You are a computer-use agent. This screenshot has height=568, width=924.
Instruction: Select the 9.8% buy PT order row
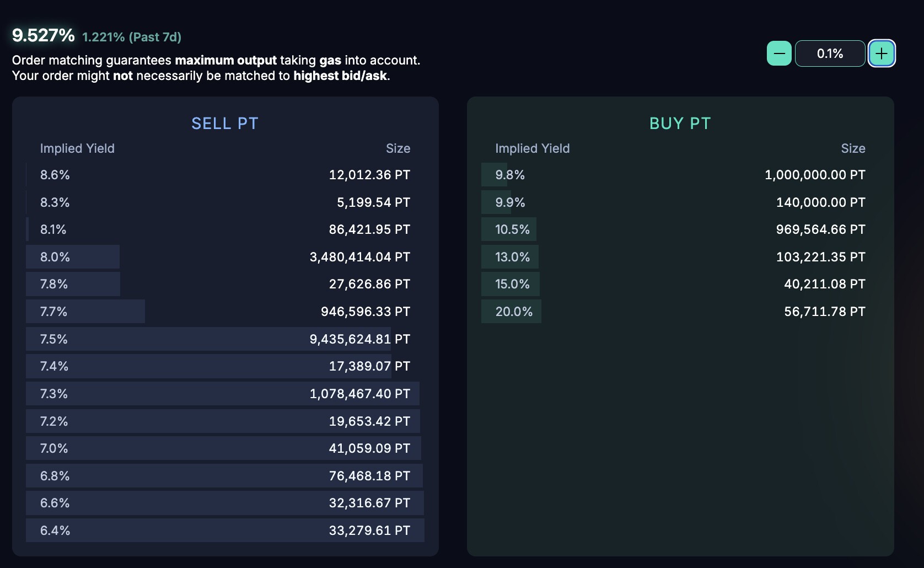point(680,175)
